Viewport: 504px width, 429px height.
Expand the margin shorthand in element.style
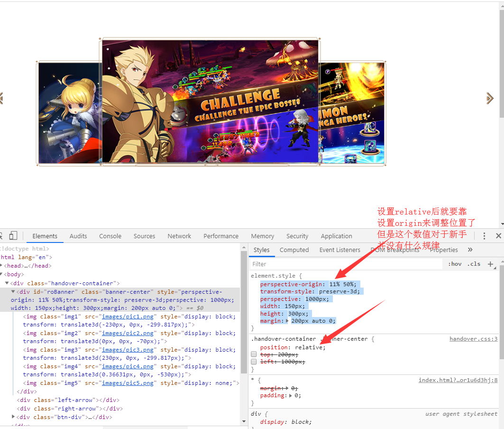pos(287,321)
